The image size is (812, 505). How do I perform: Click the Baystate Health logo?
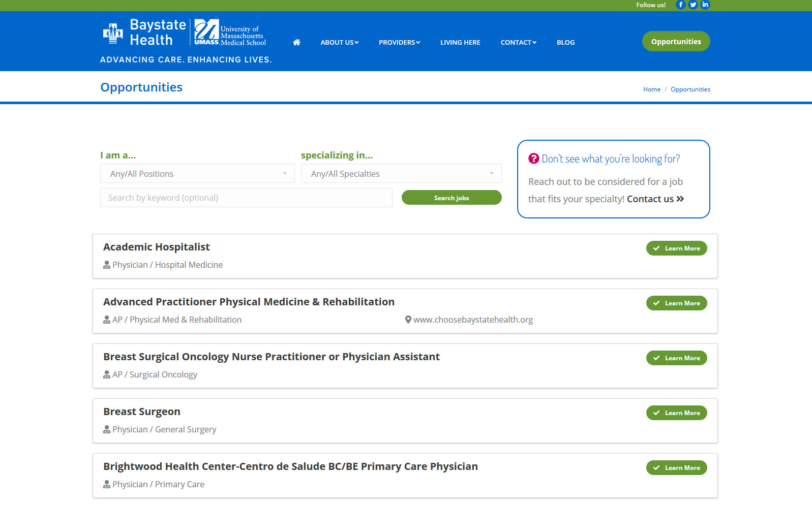tap(144, 33)
